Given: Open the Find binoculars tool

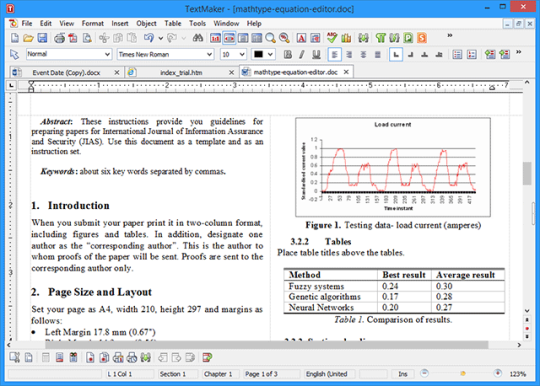Looking at the screenshot, I should [198, 38].
